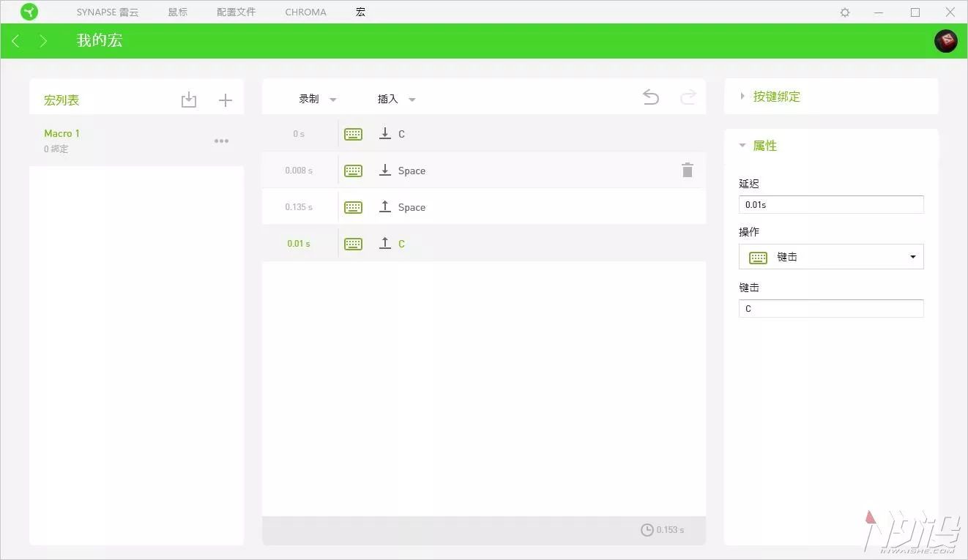Click the Razer logo icon
The height and width of the screenshot is (560, 968).
coord(29,12)
